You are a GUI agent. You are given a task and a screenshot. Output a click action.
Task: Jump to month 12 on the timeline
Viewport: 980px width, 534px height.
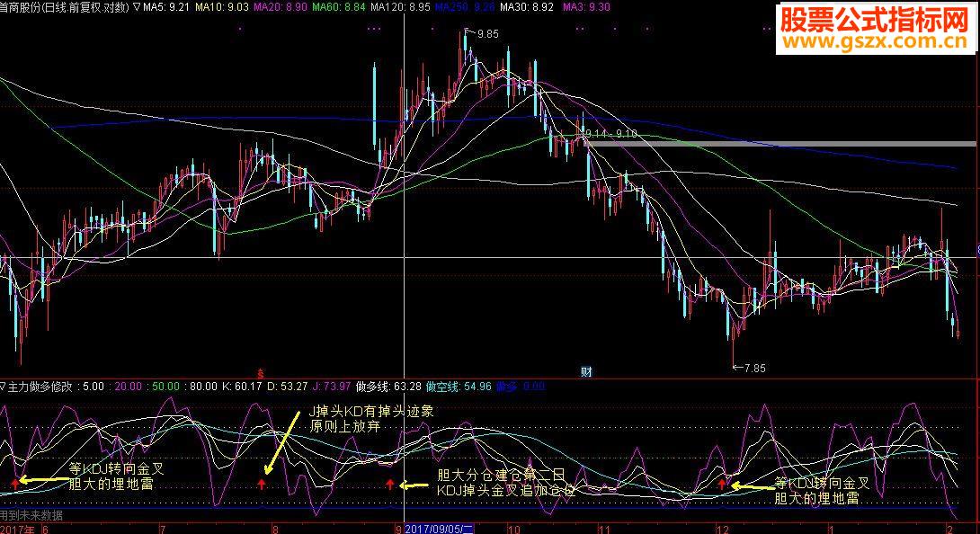click(x=723, y=529)
